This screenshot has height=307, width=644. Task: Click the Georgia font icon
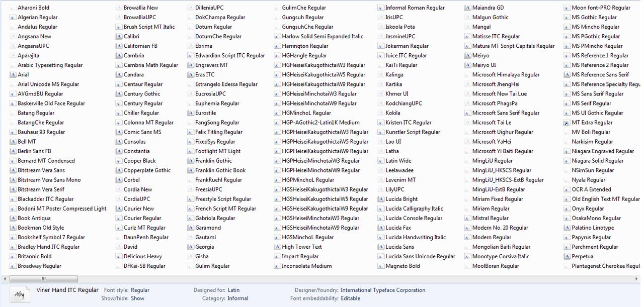(190, 247)
